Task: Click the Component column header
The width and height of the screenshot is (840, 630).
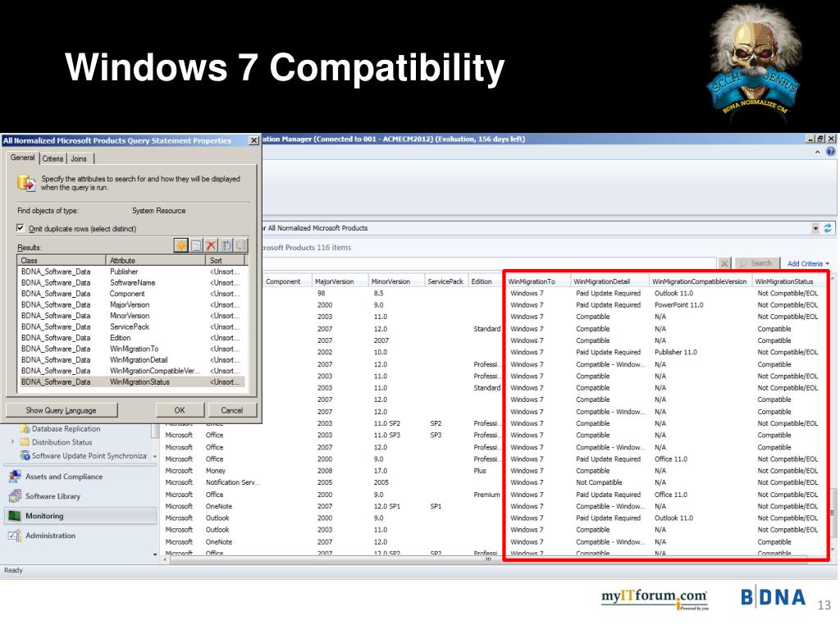Action: pyautogui.click(x=287, y=281)
